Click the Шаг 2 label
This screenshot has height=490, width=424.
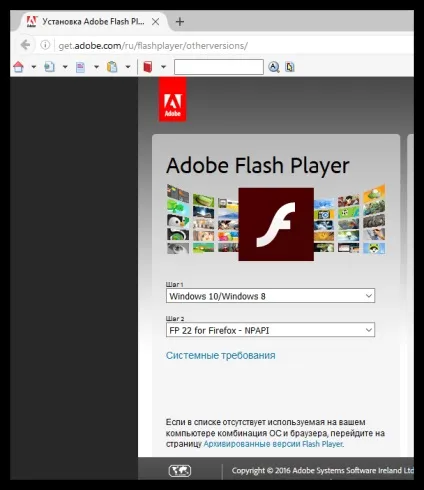[175, 319]
